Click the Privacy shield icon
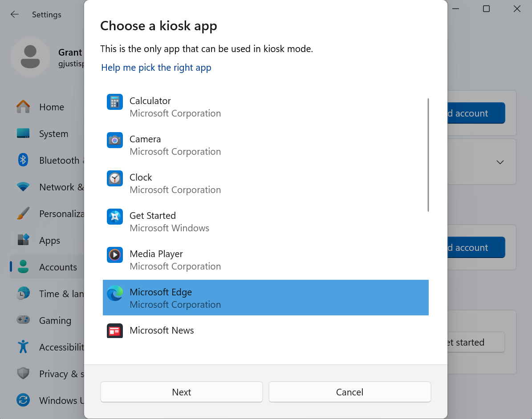Viewport: 532px width, 419px height. [x=23, y=374]
